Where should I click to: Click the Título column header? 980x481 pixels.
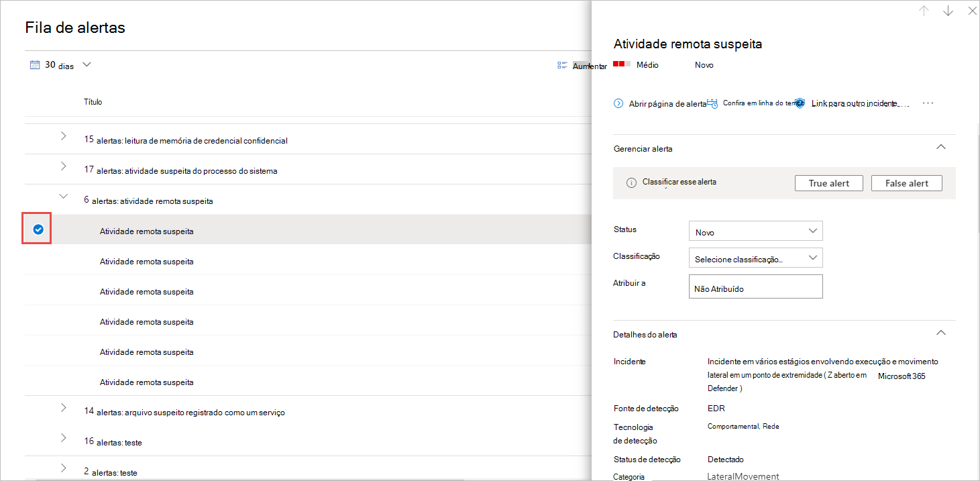coord(93,102)
